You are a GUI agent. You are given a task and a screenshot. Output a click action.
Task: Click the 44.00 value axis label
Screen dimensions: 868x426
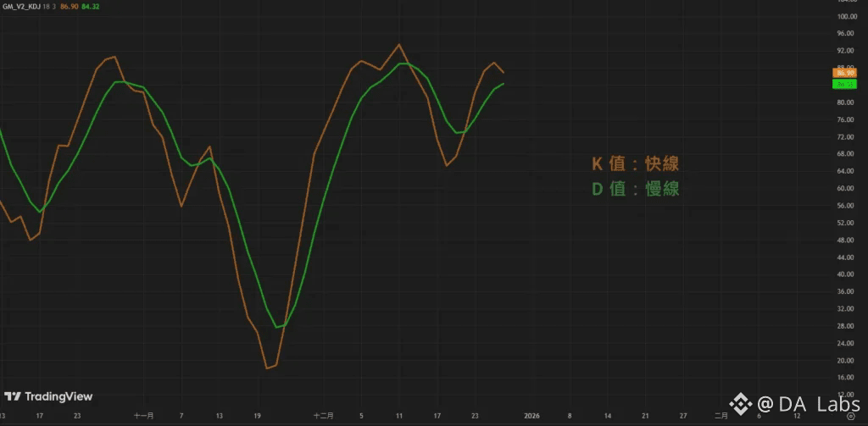[x=847, y=257]
